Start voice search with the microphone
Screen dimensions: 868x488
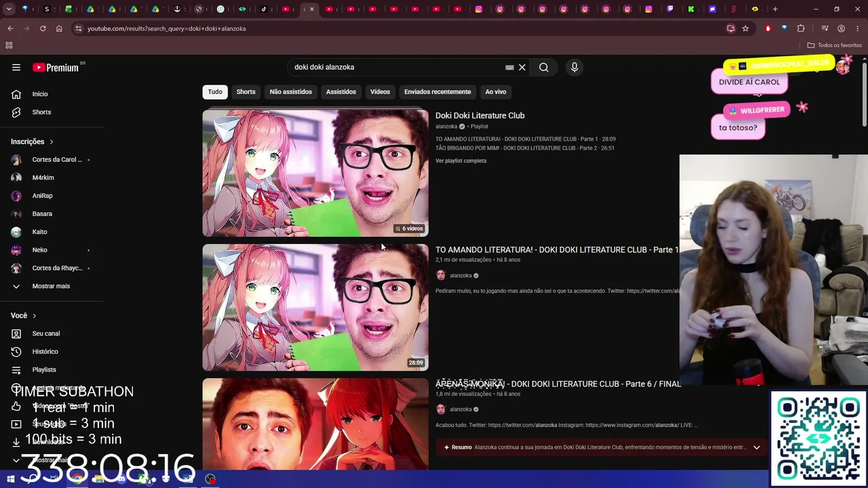click(x=574, y=67)
